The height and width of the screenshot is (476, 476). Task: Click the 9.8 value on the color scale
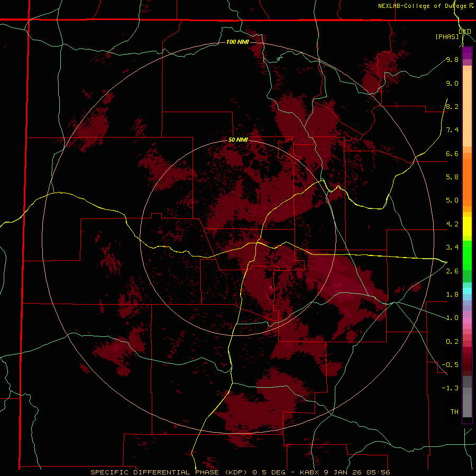pos(452,59)
